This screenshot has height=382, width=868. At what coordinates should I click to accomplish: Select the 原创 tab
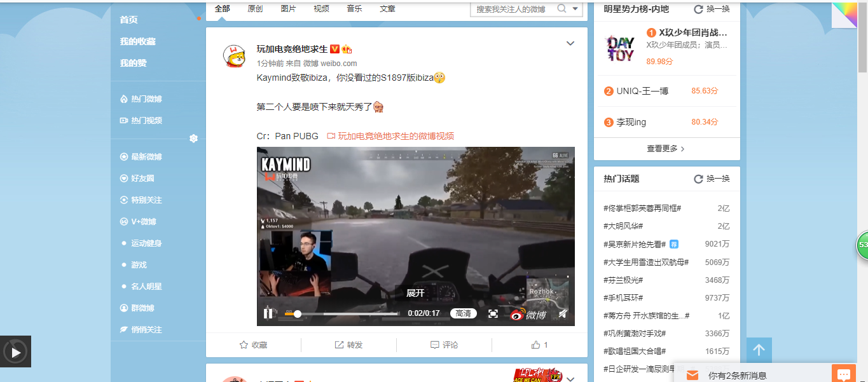pyautogui.click(x=255, y=9)
